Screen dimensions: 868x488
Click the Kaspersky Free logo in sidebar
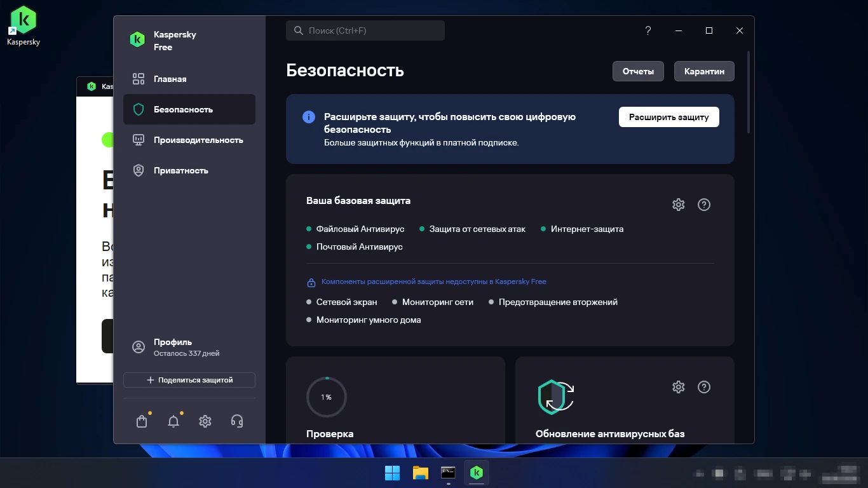point(137,40)
